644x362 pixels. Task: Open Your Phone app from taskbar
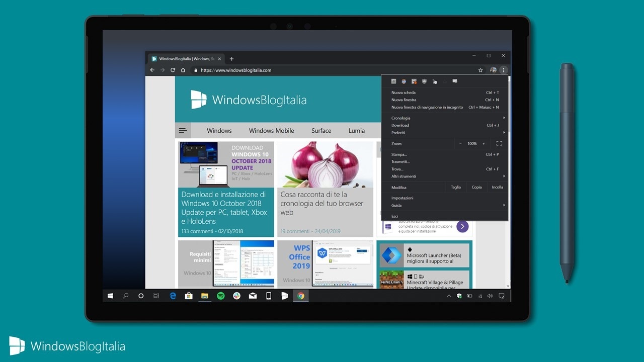click(x=269, y=296)
